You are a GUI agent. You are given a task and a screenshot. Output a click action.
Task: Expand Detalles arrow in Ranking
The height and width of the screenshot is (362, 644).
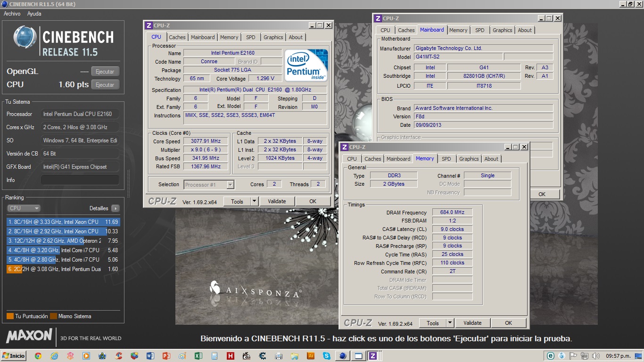click(116, 208)
